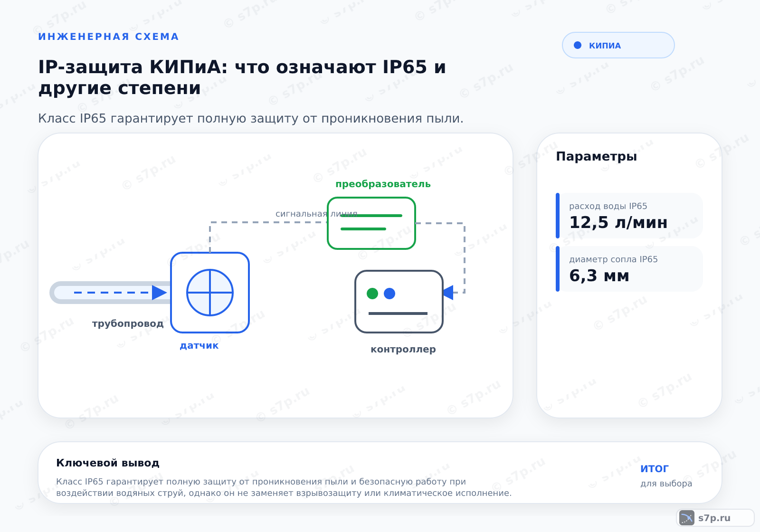Click the arrowhead entering the controller
This screenshot has height=532, width=760.
coord(448,293)
